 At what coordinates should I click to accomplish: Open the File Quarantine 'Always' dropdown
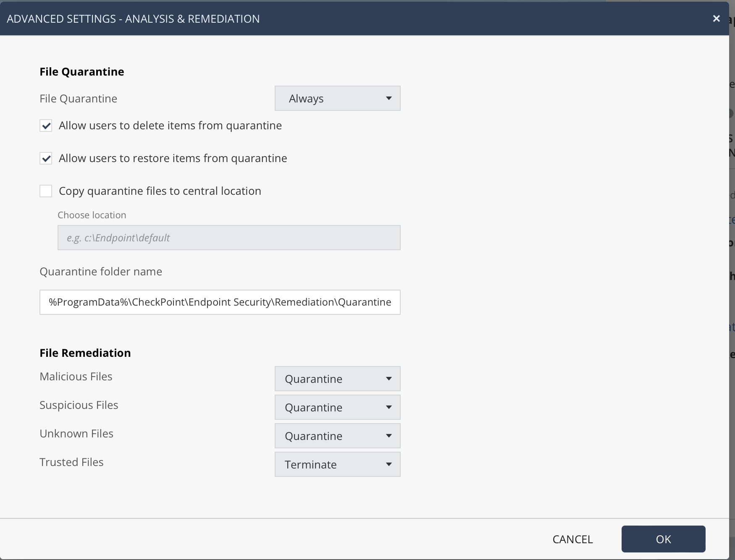[337, 99]
